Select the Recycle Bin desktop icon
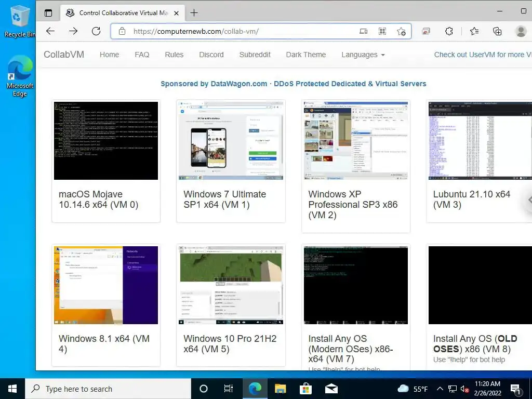532x399 pixels. (x=19, y=22)
